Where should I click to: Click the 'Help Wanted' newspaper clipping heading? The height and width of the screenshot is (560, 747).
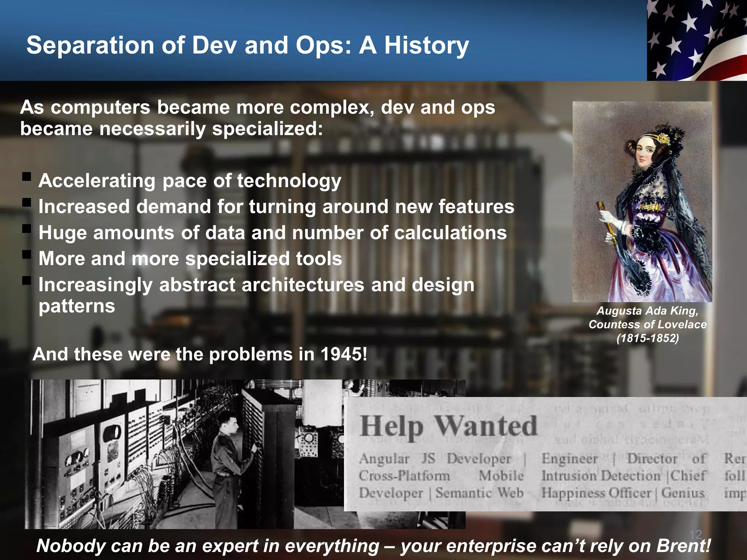[x=449, y=426]
